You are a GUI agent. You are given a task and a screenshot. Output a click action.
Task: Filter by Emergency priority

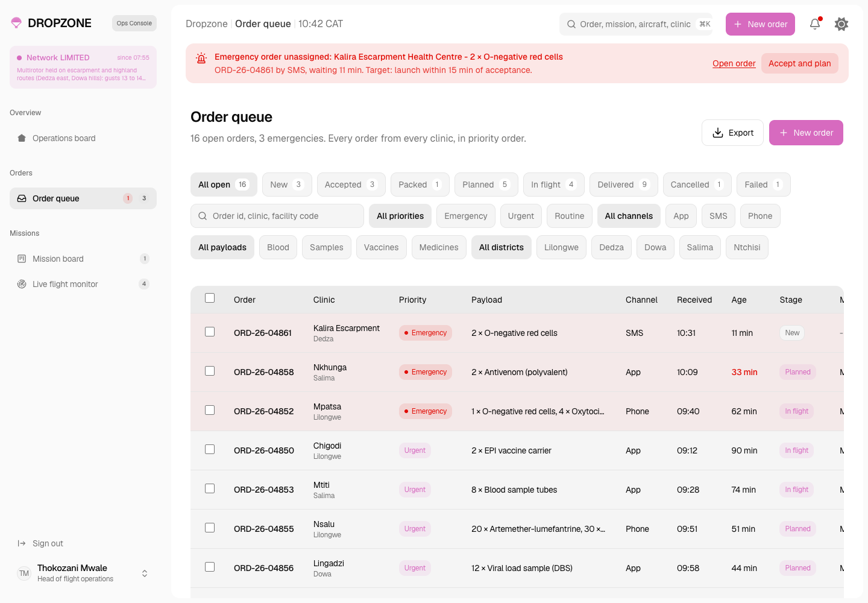coord(466,216)
